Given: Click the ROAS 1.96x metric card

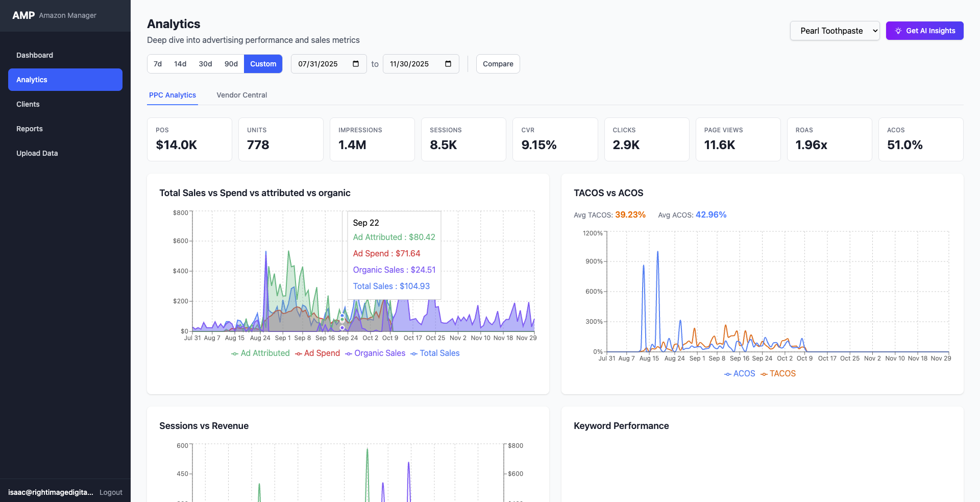Looking at the screenshot, I should coord(829,139).
